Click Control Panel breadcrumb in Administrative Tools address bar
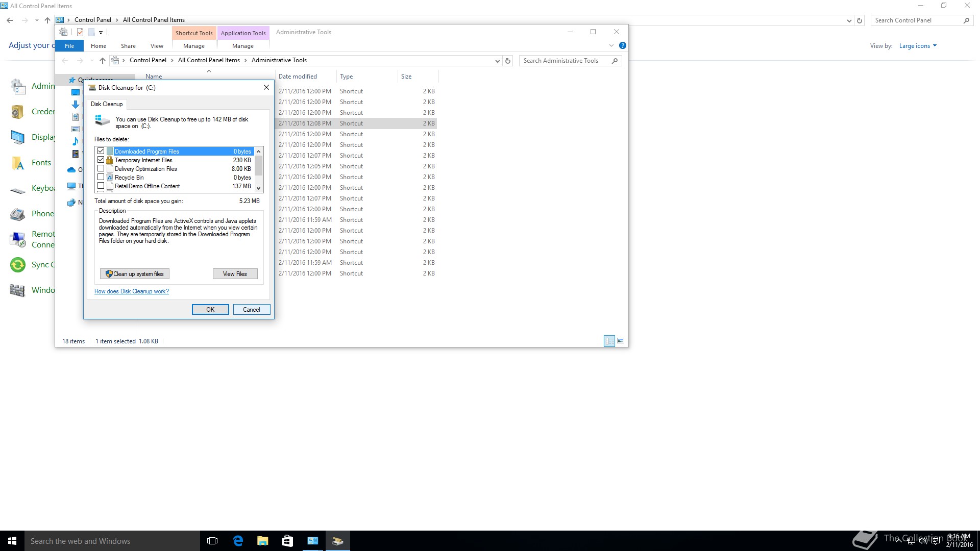The image size is (980, 551). pyautogui.click(x=148, y=60)
